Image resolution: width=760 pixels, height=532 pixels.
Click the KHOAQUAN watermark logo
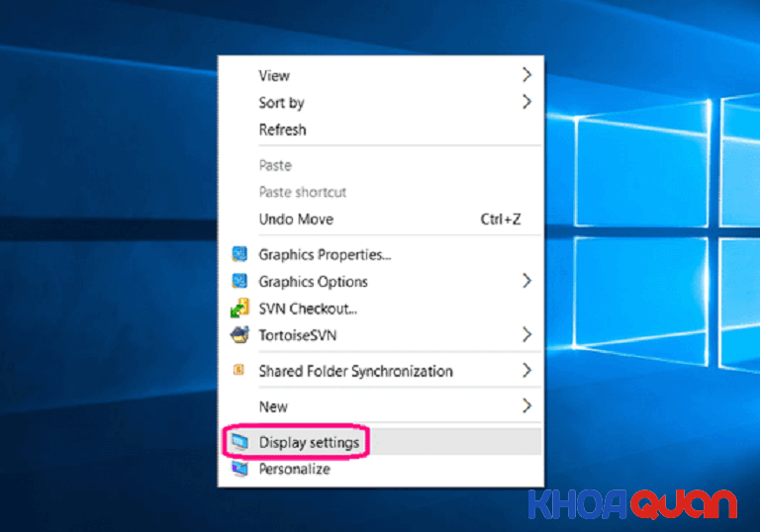click(x=632, y=503)
